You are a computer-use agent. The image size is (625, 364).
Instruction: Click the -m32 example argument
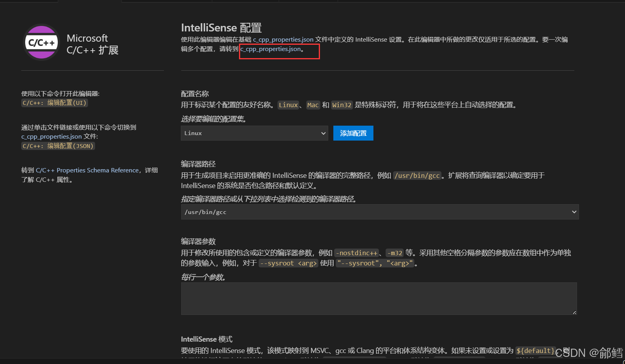click(x=395, y=253)
